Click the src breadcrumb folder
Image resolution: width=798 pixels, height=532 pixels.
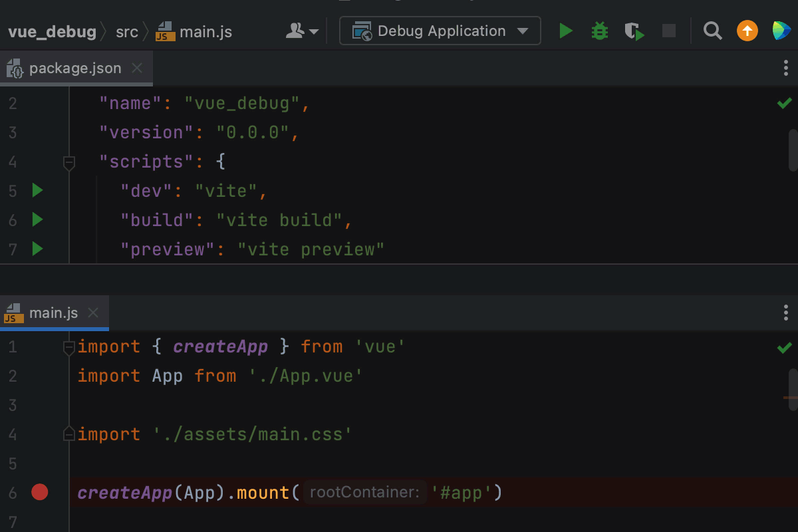click(126, 32)
